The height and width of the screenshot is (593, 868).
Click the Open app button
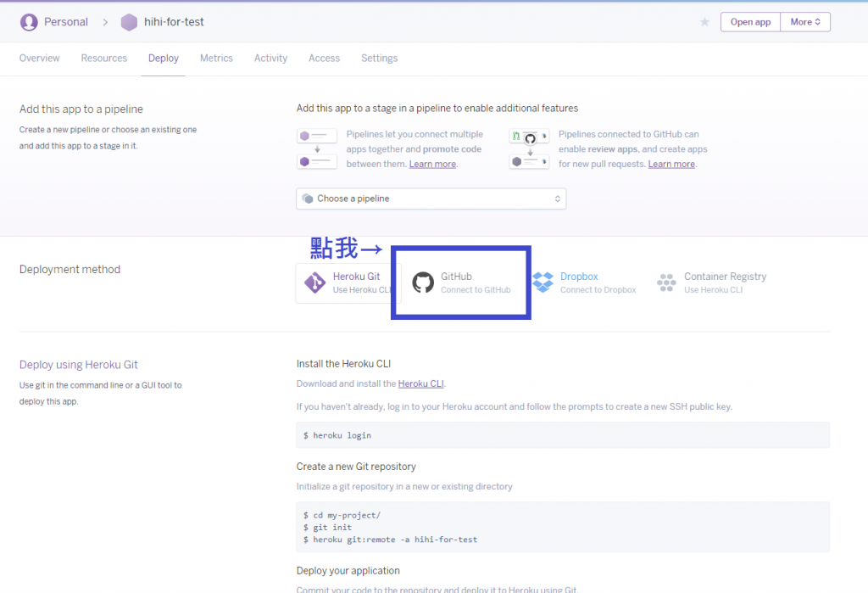(751, 22)
